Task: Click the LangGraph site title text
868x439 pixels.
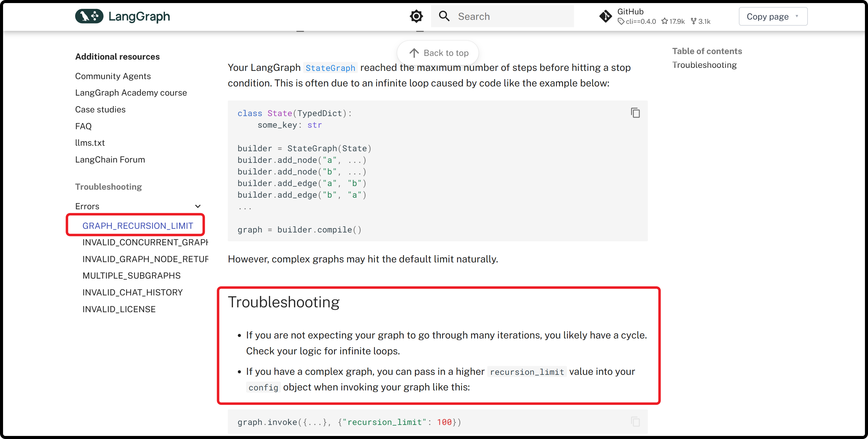Action: coord(139,16)
